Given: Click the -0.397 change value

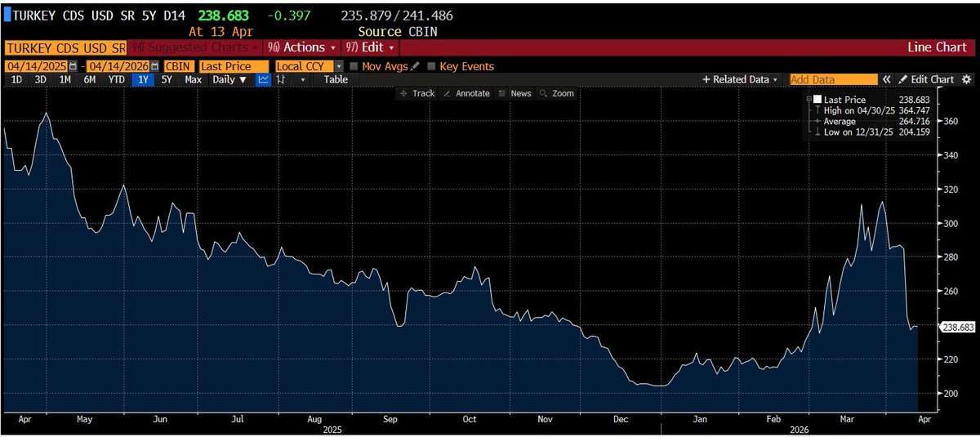Looking at the screenshot, I should (x=288, y=16).
